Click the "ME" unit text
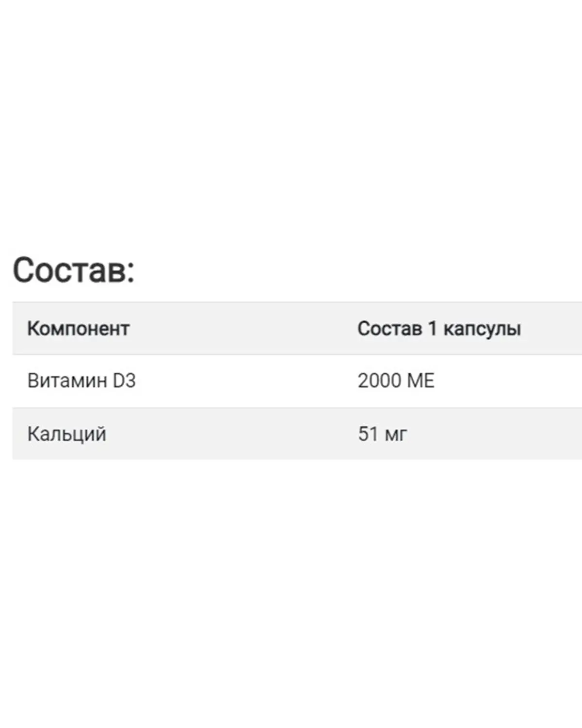The image size is (582, 728). click(421, 381)
